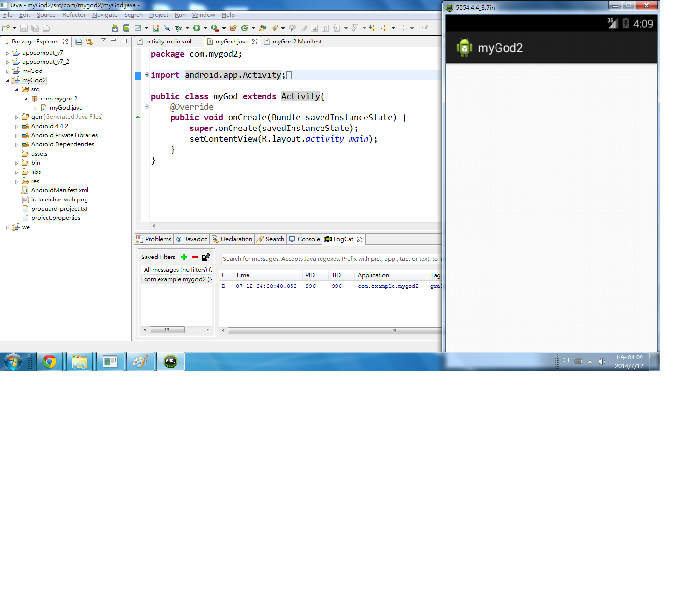The image size is (700, 601).
Task: Click the Run External Tools icon
Action: point(215,28)
